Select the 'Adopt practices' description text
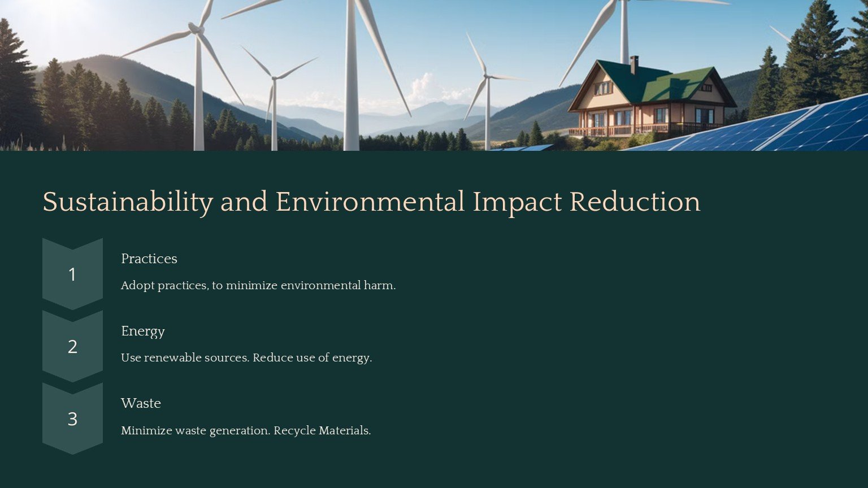The image size is (868, 488). tap(258, 286)
